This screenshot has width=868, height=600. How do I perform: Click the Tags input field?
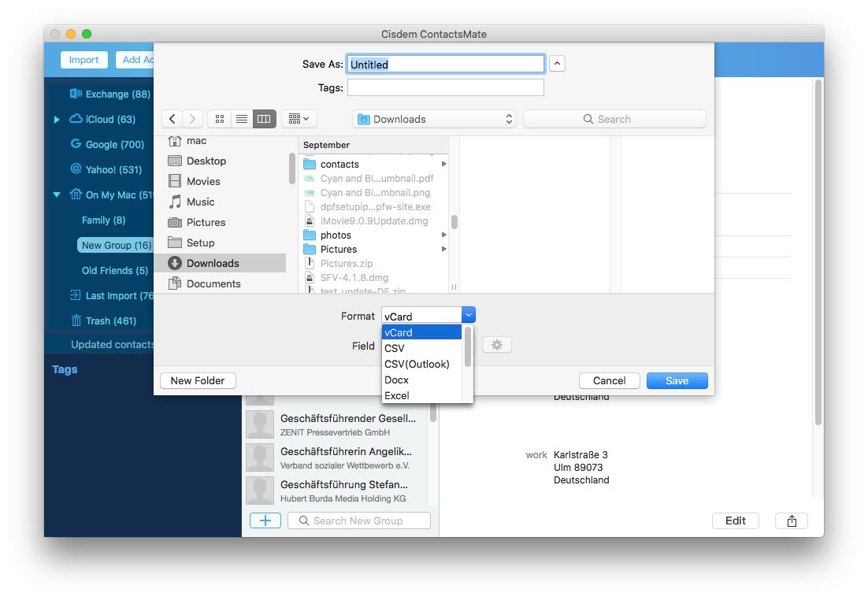(x=446, y=87)
